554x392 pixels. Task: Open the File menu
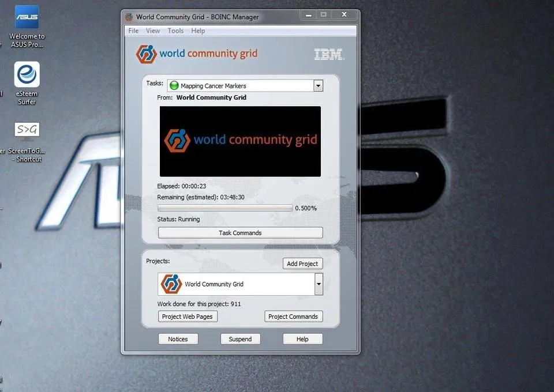[x=133, y=31]
